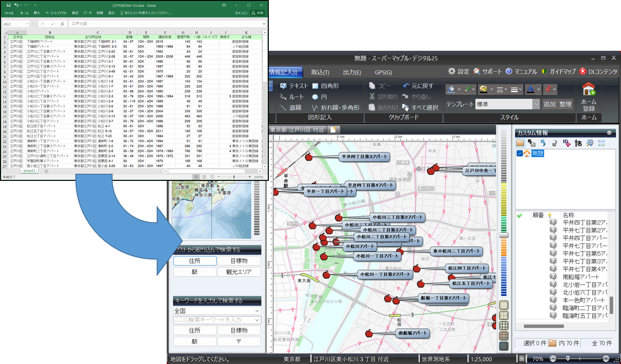Select the ルート route tool
Screen dimensions: 621x364
point(292,97)
